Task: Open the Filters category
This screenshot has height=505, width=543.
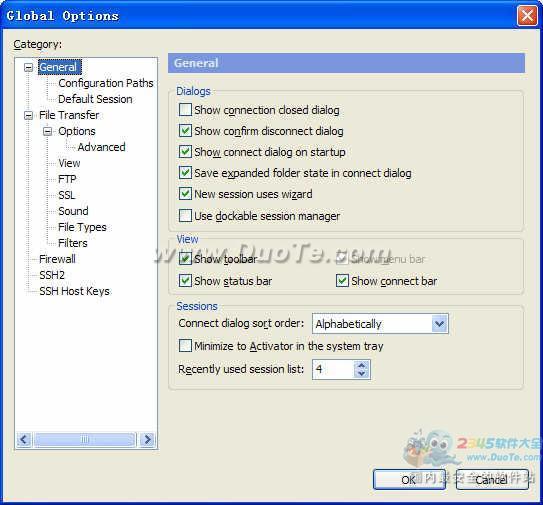Action: pos(73,243)
